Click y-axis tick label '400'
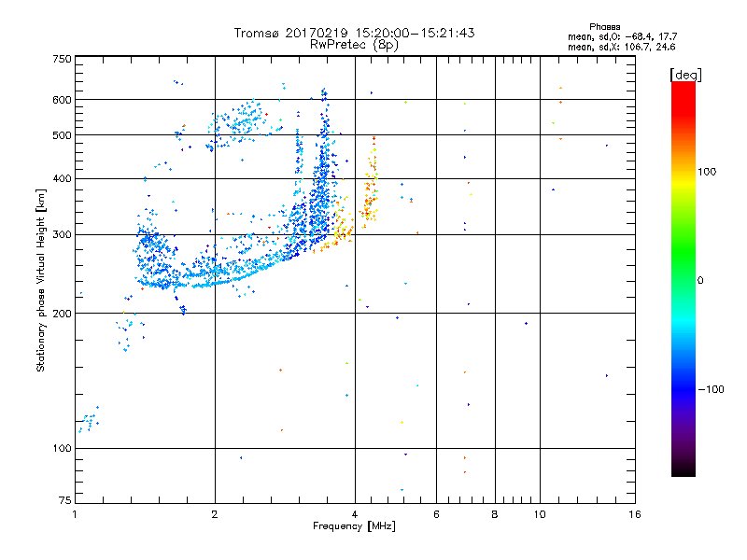Viewport: 747px width, 560px height. [x=62, y=178]
